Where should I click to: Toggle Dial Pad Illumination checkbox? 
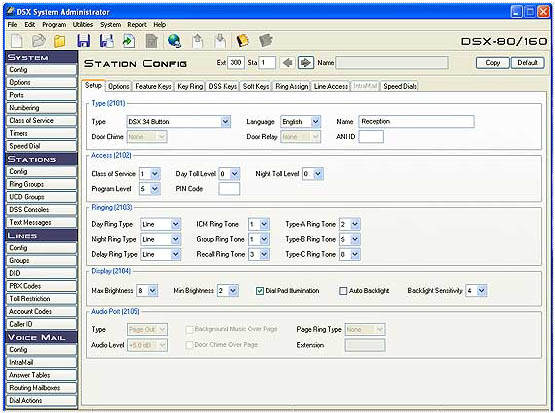tap(260, 291)
